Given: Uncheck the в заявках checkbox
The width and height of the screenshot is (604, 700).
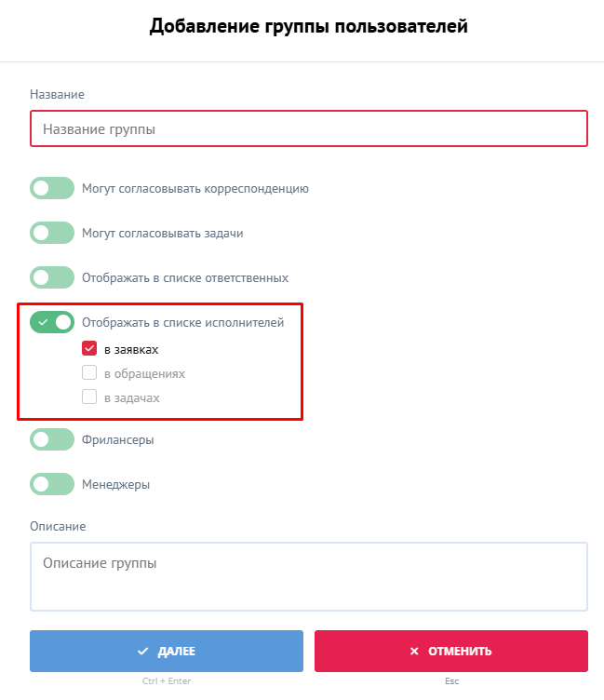Looking at the screenshot, I should 89,349.
